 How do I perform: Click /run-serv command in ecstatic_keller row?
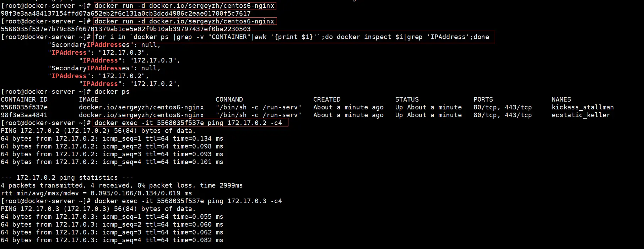[x=259, y=115]
